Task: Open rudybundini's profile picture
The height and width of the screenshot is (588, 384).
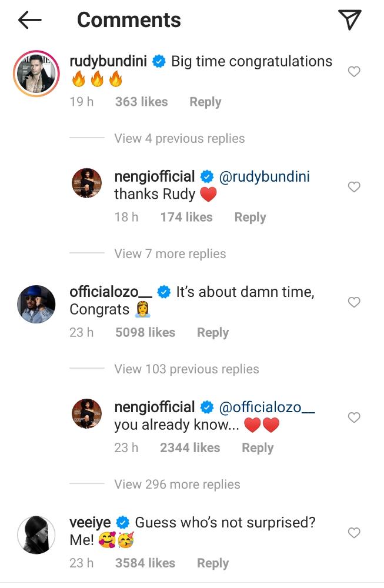Action: click(36, 73)
